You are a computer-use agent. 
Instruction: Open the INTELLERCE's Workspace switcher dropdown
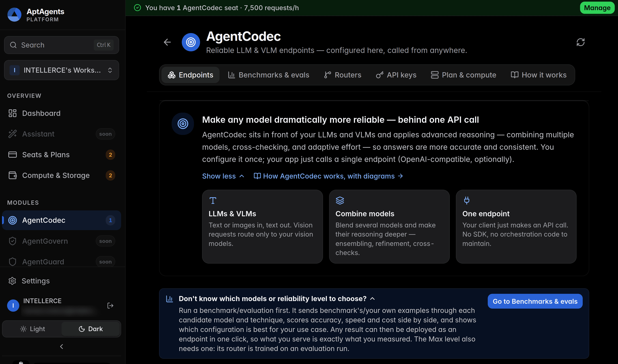pos(61,70)
